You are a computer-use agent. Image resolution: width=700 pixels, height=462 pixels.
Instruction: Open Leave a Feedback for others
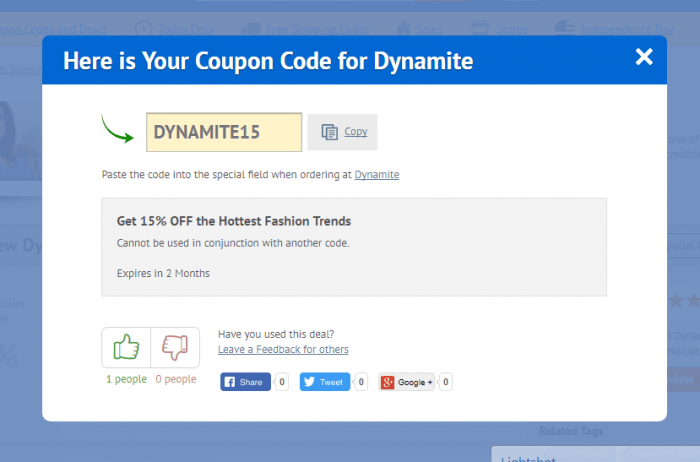[283, 350]
